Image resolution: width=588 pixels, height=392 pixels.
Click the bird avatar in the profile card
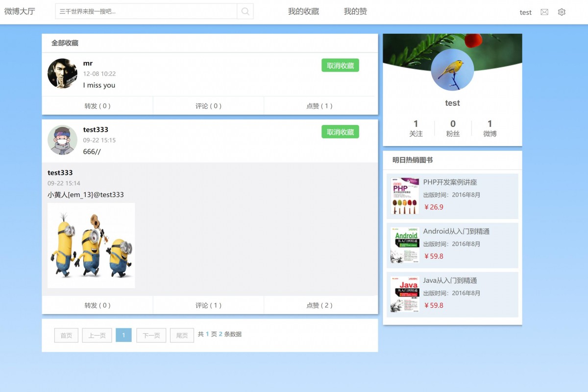[452, 70]
